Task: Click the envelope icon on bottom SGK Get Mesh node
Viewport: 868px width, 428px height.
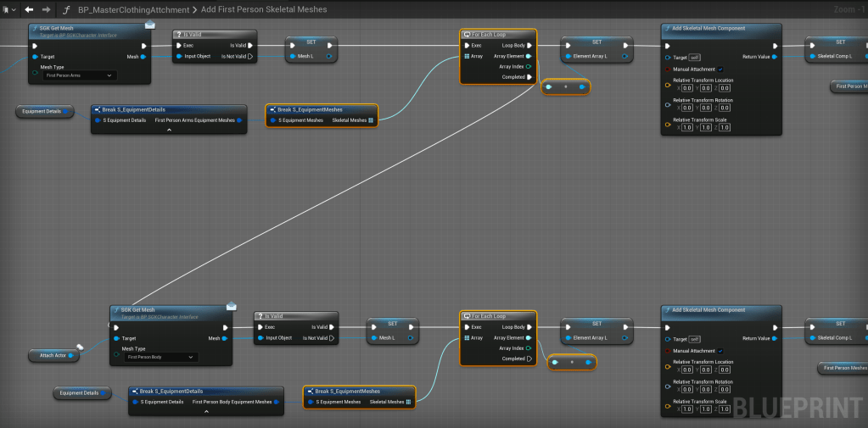Action: (x=230, y=306)
